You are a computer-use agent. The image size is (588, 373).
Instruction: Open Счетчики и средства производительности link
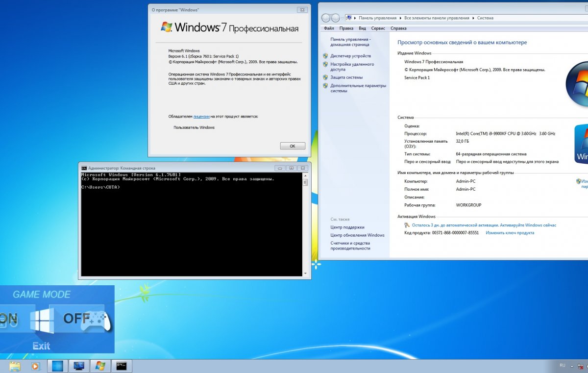pyautogui.click(x=350, y=246)
